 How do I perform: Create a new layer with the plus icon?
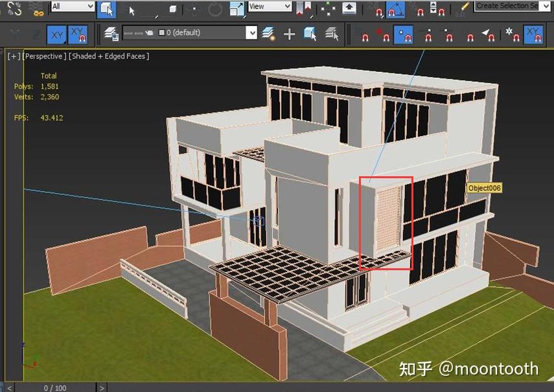(x=290, y=32)
